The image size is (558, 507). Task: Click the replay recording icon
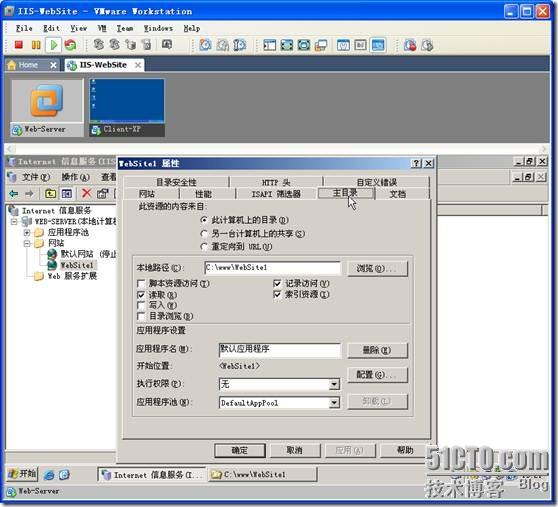[427, 45]
